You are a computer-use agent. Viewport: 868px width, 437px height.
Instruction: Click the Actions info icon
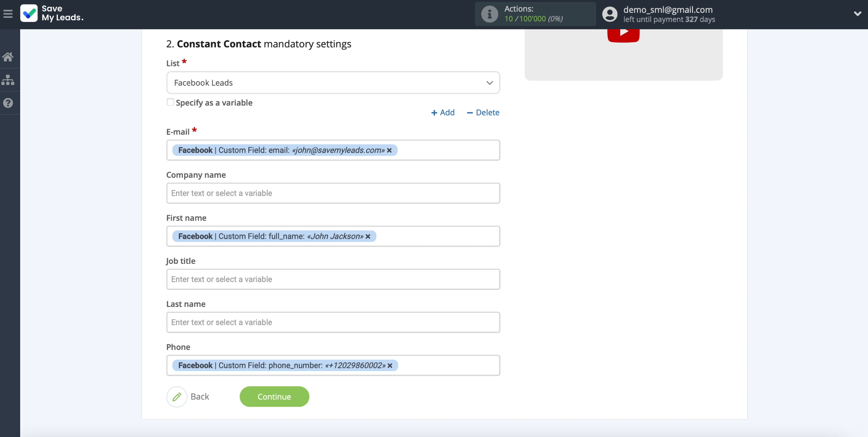pyautogui.click(x=489, y=14)
